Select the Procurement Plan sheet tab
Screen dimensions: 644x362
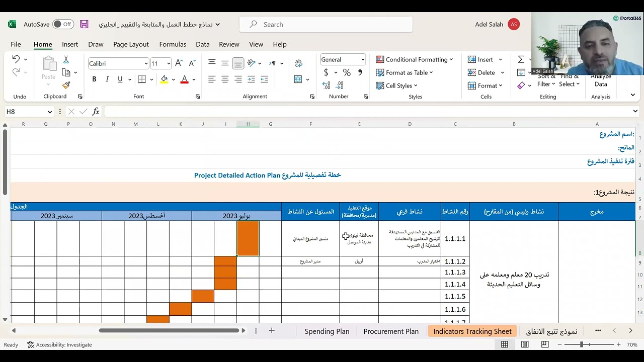pos(391,331)
